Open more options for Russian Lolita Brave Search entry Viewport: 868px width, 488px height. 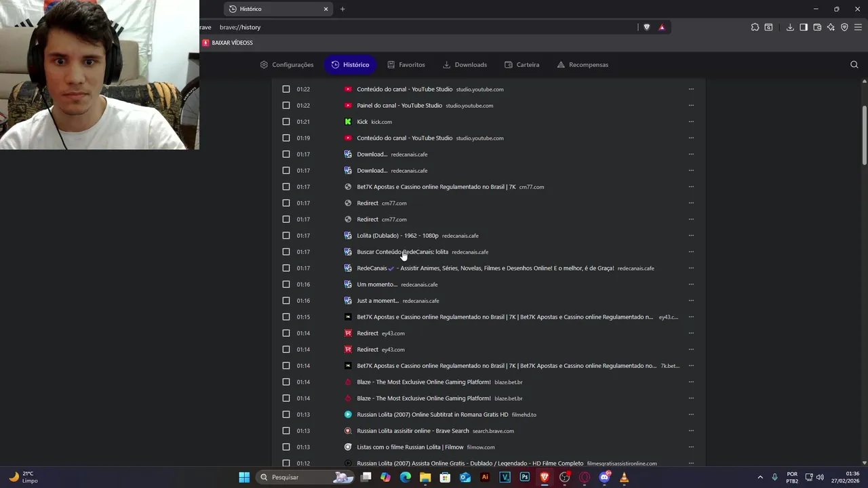coord(691,431)
